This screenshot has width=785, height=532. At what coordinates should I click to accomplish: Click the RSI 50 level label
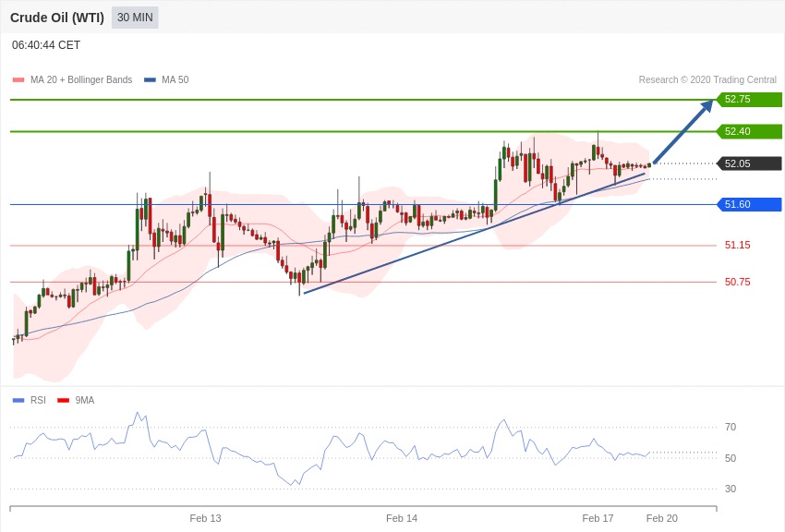coord(731,458)
